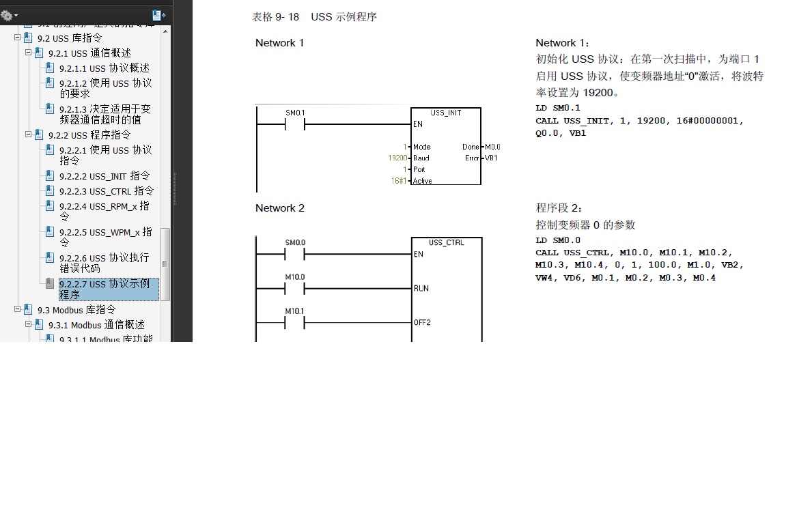Collapse the 9.3.1 Modbus 通信概述 node

click(x=29, y=324)
